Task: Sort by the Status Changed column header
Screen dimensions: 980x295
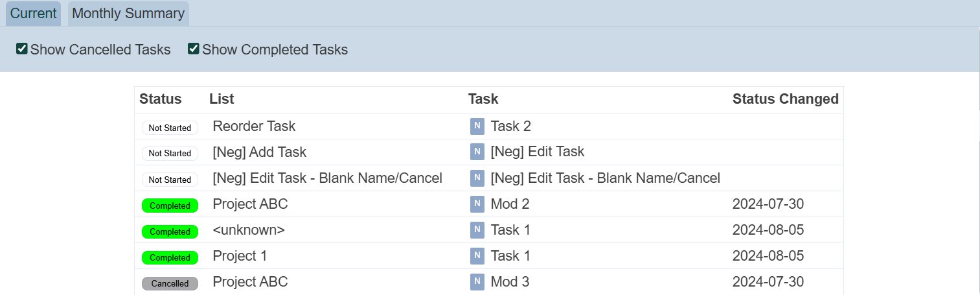Action: (x=785, y=99)
